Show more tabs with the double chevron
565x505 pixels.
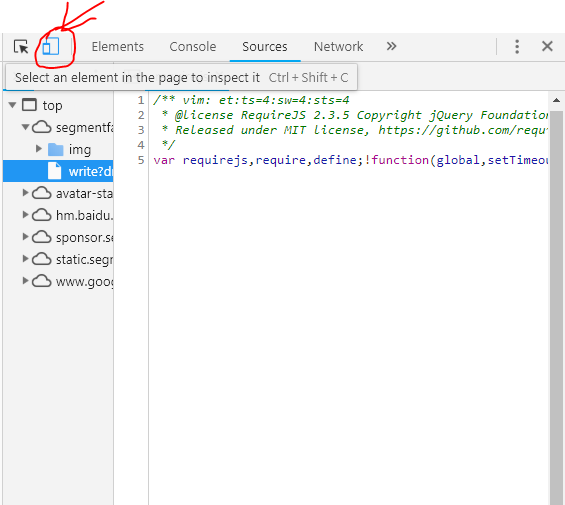pyautogui.click(x=391, y=46)
